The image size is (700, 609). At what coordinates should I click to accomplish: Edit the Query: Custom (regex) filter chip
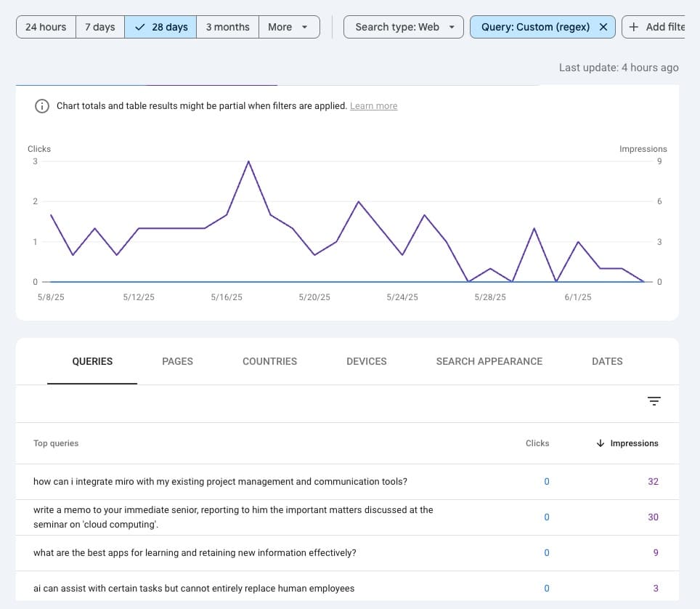pos(535,27)
